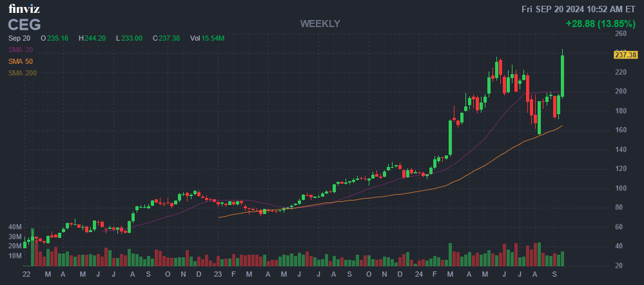Screen dimensions: 644x285
Task: Select the WEEKLY timeframe label
Action: point(320,24)
